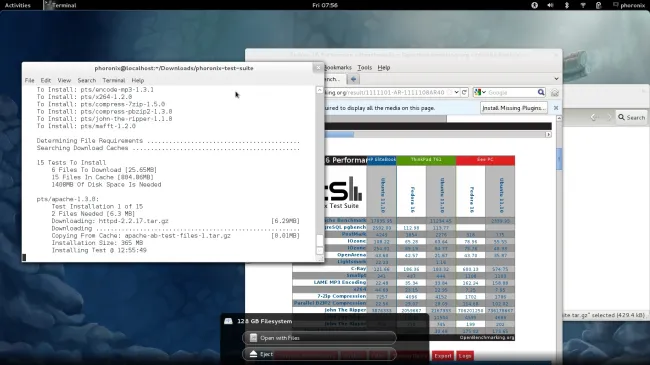Click the C-Ray test link

[358, 269]
